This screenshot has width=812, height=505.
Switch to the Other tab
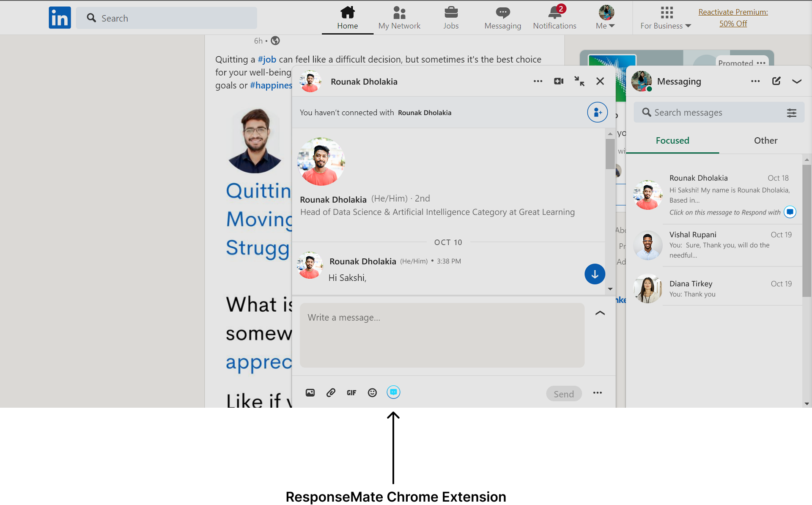click(x=765, y=140)
